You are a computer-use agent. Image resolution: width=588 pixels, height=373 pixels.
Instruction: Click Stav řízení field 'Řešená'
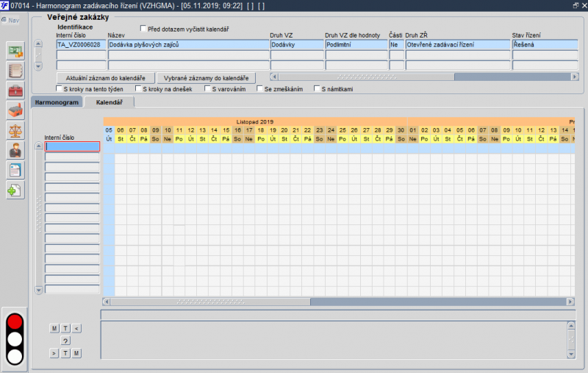[x=545, y=45]
